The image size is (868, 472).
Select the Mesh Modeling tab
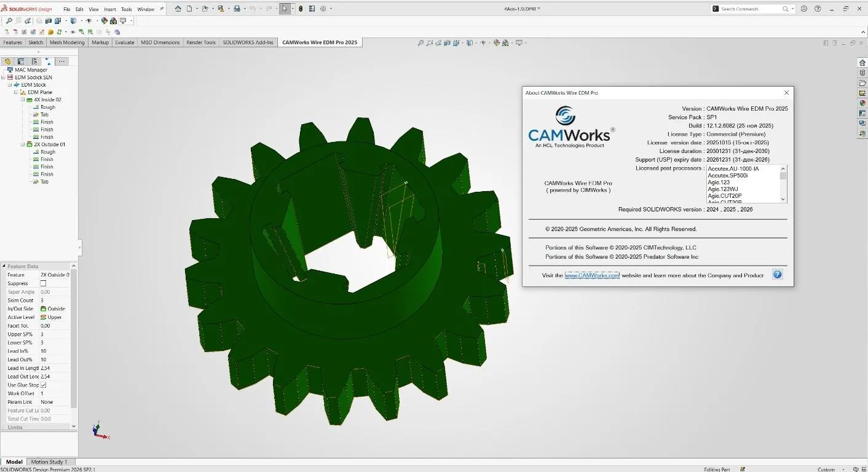coord(67,42)
